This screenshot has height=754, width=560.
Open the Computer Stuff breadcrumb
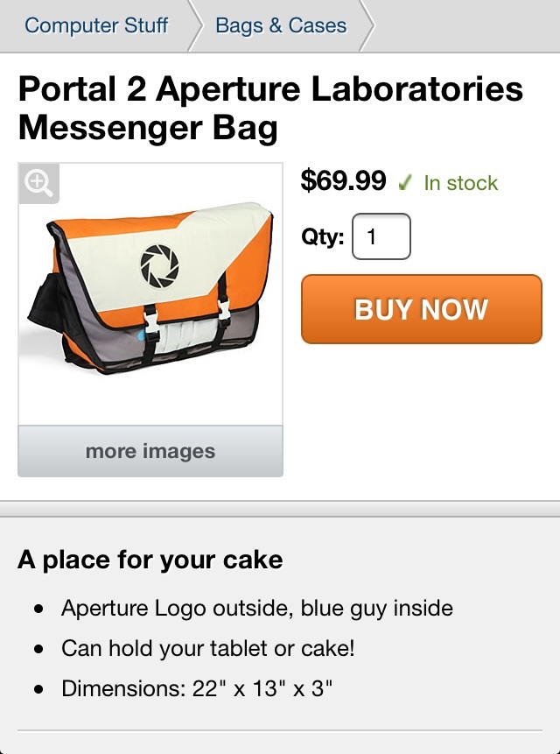pos(96,25)
